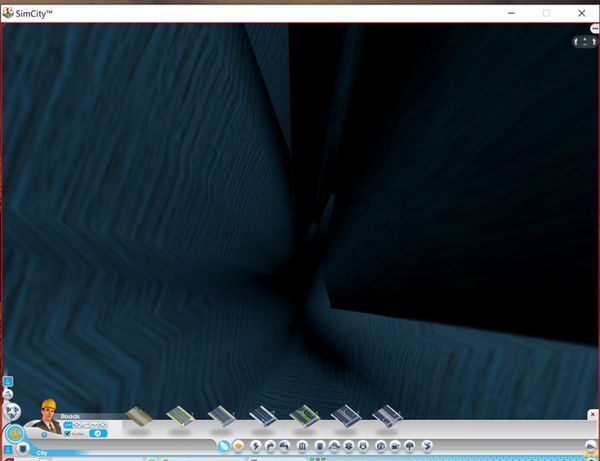This screenshot has width=600, height=461.
Task: Select the medium density street
Action: point(222,416)
